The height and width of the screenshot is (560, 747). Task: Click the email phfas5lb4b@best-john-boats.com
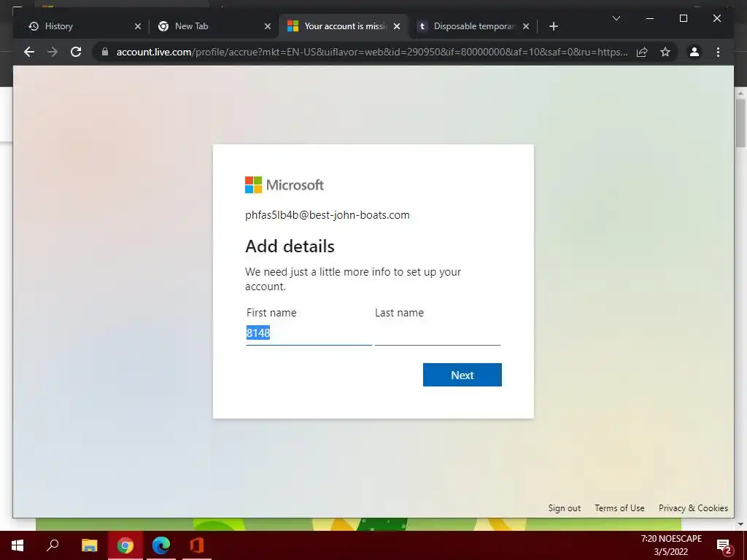(328, 215)
